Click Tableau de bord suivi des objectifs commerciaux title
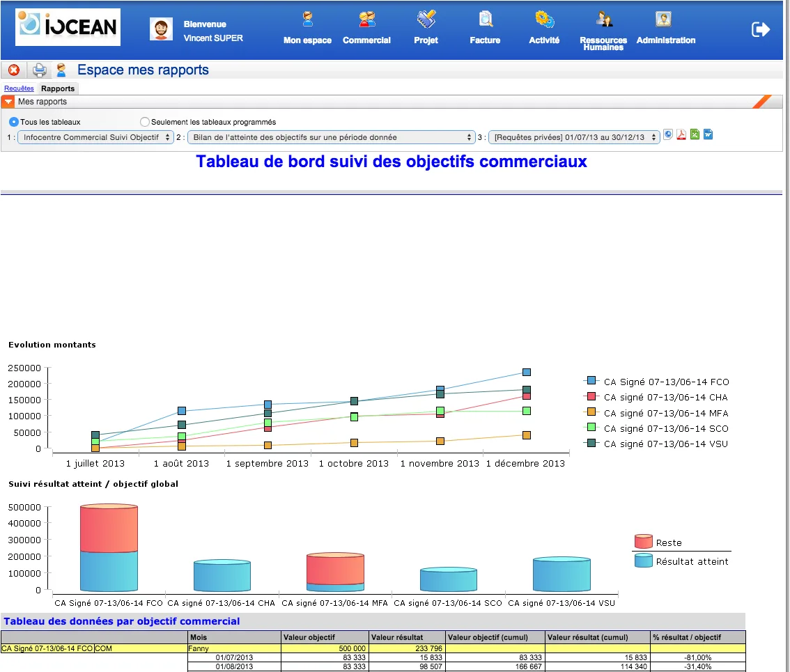Screen dimensions: 790x672 tap(392, 161)
